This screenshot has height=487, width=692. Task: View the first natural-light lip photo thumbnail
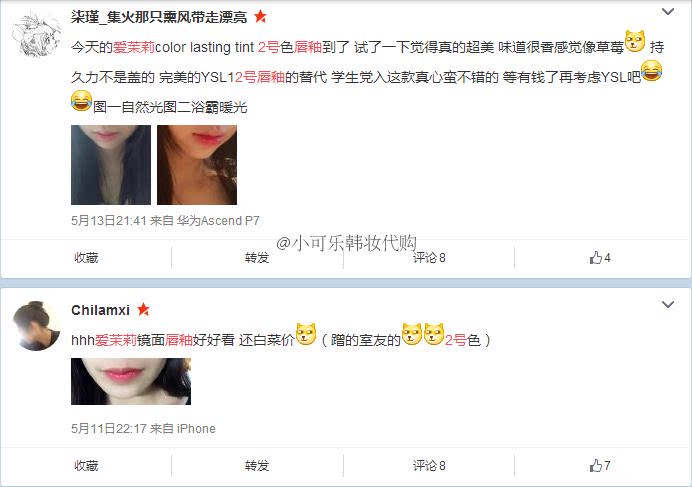click(x=111, y=165)
